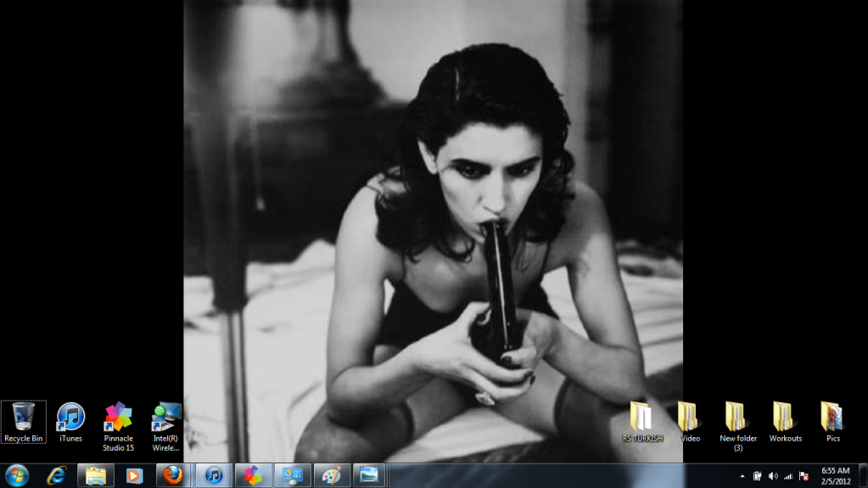The height and width of the screenshot is (488, 868).
Task: Open the Paint app from the taskbar
Action: [331, 475]
